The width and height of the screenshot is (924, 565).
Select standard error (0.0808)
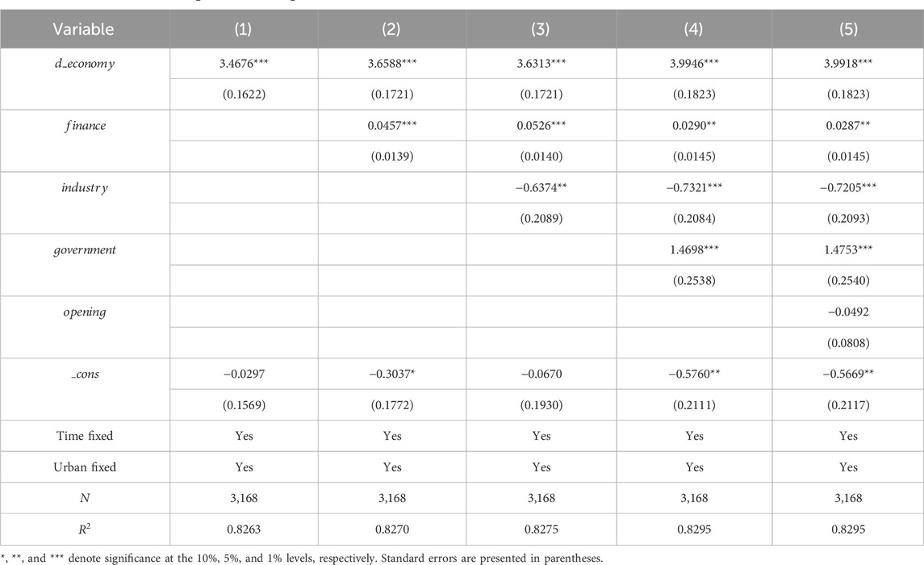click(847, 343)
